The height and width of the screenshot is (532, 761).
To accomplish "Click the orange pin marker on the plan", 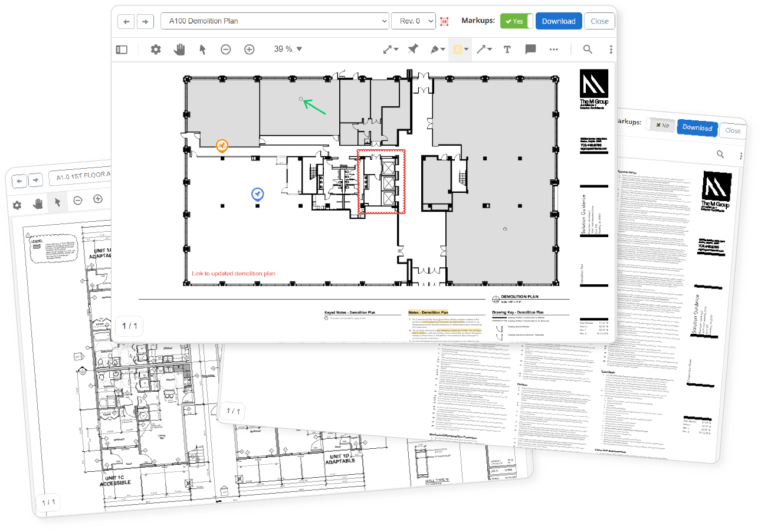I will pyautogui.click(x=222, y=145).
